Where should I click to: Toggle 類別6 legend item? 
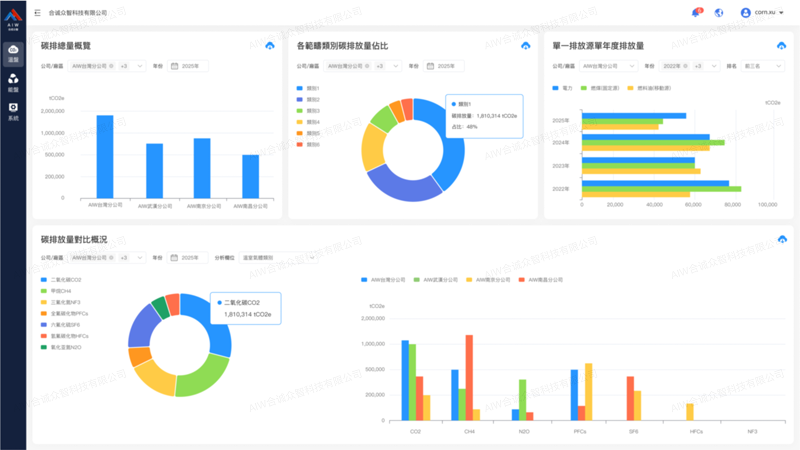tap(308, 144)
